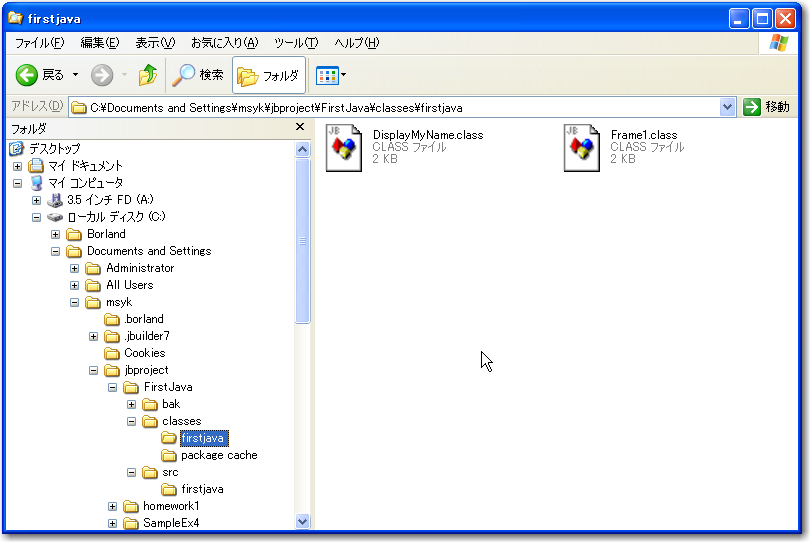
Task: Click the folder tree scroll down arrow
Action: tap(303, 521)
